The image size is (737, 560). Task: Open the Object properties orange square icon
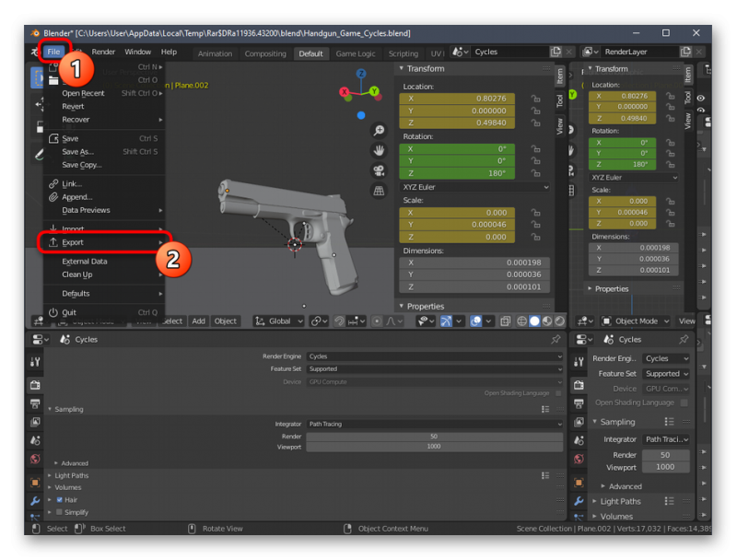click(35, 483)
